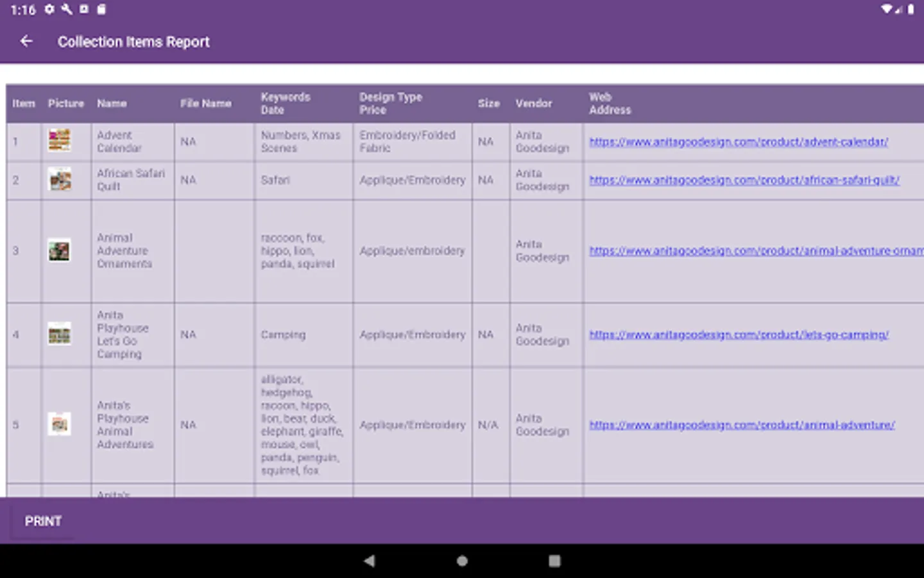Open the African Safari Quilt web link
Image resolution: width=924 pixels, height=578 pixels.
coord(744,180)
